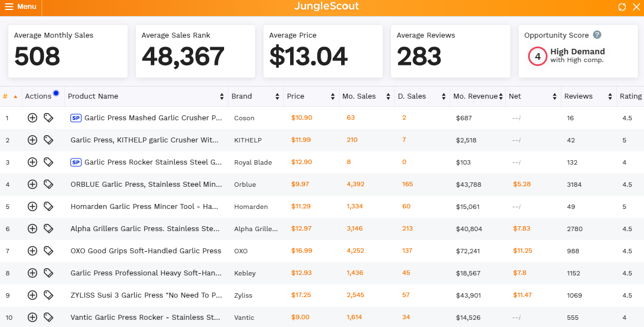The width and height of the screenshot is (644, 327).
Task: Click the tag icon for KITHELP row
Action: pyautogui.click(x=48, y=140)
